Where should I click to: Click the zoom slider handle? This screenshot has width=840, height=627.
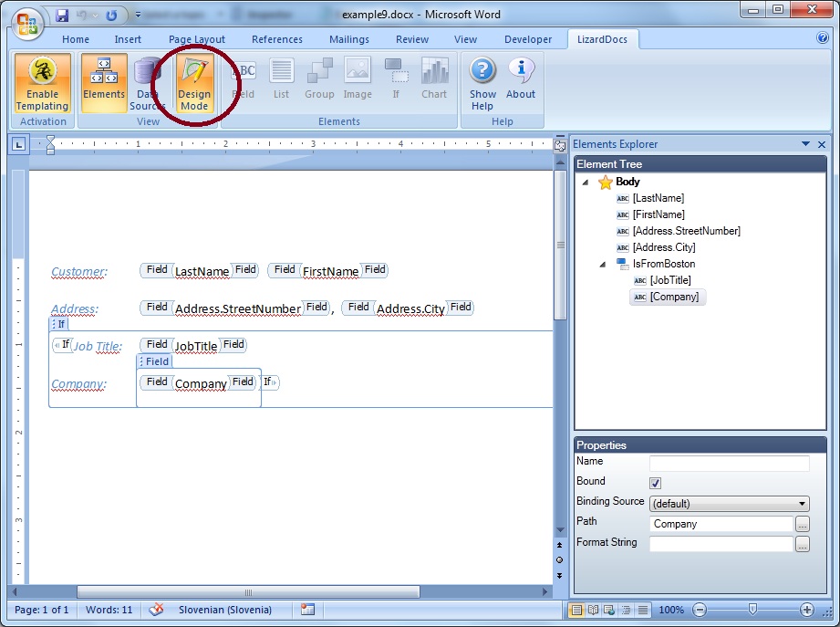(x=752, y=610)
